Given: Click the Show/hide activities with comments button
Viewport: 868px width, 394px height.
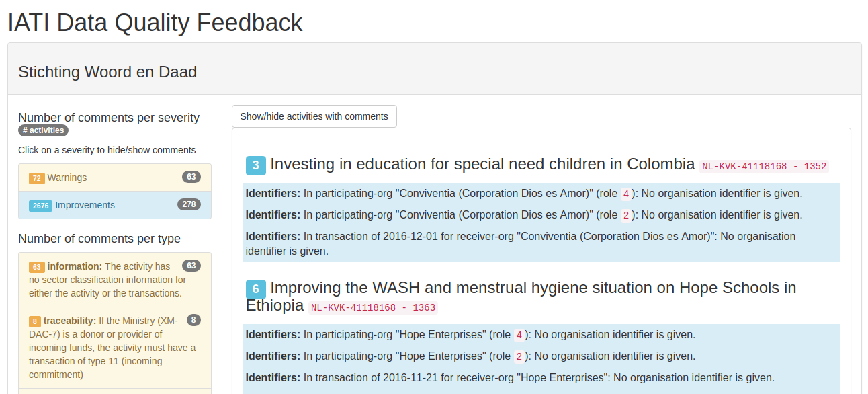Looking at the screenshot, I should coord(314,116).
